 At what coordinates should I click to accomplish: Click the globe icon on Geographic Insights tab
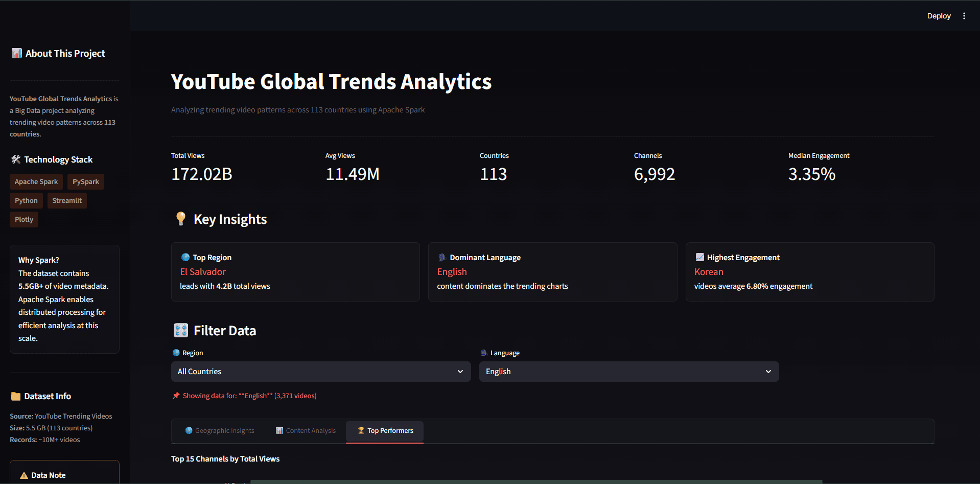[x=189, y=430]
